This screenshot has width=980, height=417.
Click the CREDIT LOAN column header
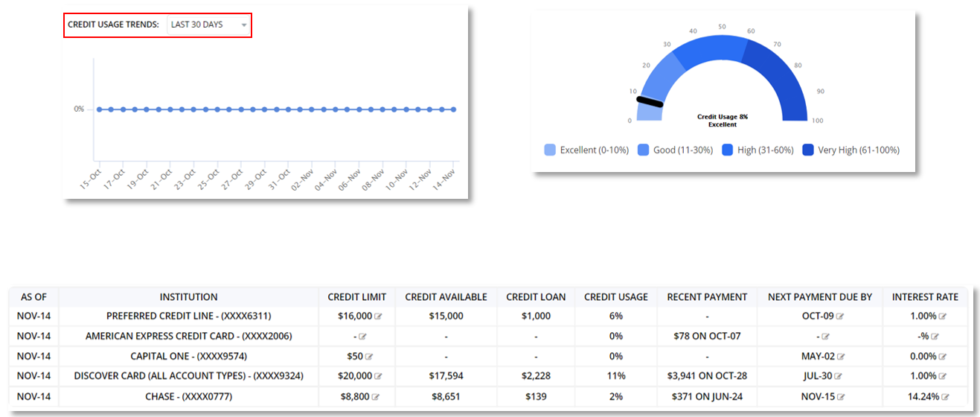tap(536, 296)
